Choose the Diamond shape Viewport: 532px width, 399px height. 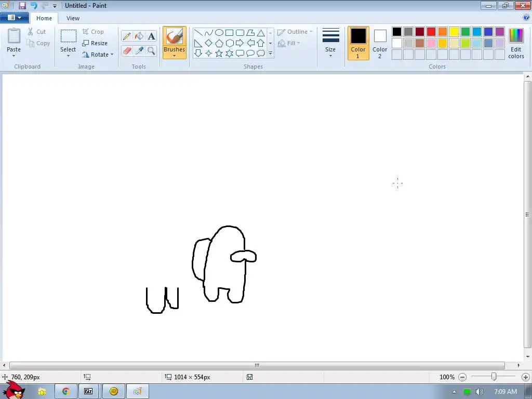point(209,43)
